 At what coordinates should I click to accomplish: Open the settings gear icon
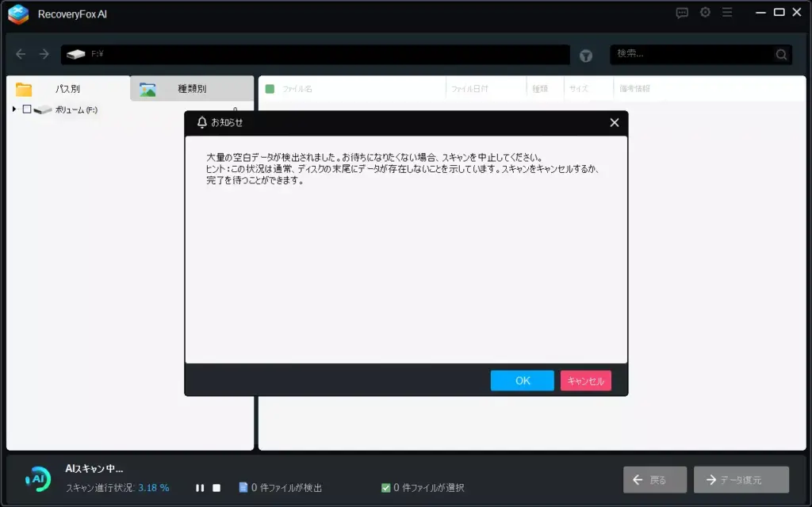[x=705, y=12]
